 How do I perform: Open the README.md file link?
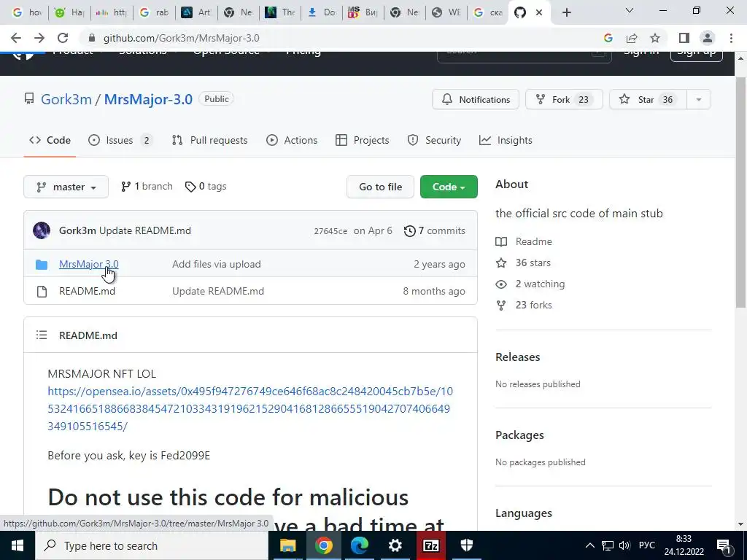click(x=88, y=291)
